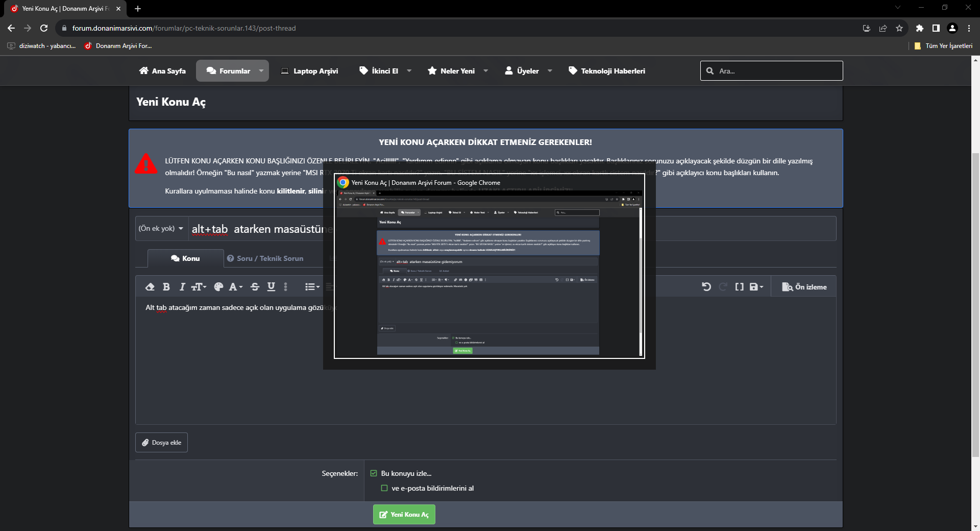980x531 pixels.
Task: Select the Konu tab
Action: coord(185,258)
